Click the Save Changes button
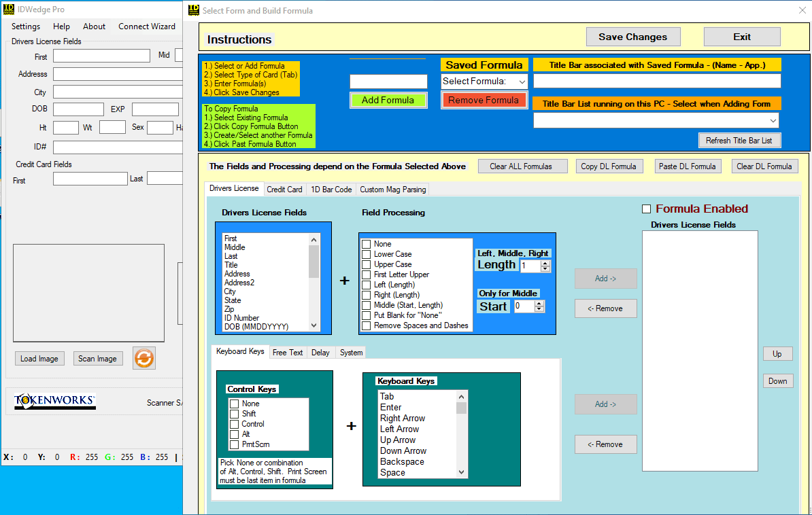The width and height of the screenshot is (812, 515). [633, 37]
